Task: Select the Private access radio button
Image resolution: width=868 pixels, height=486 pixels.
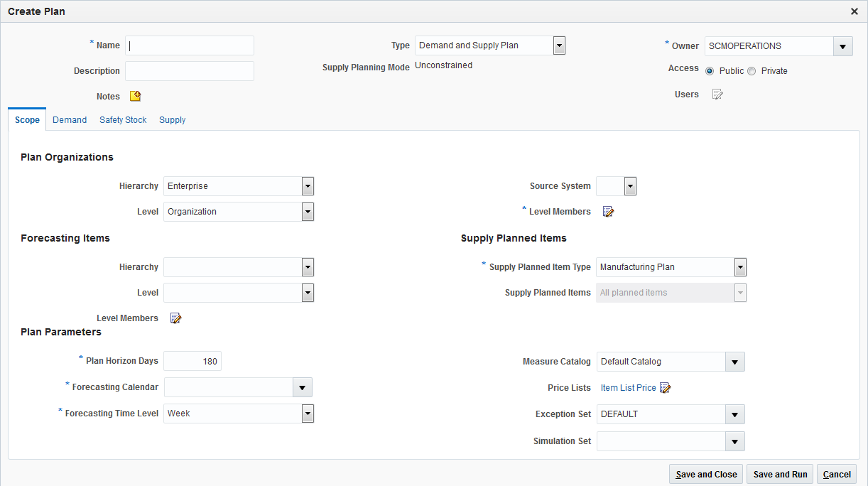Action: pyautogui.click(x=752, y=71)
